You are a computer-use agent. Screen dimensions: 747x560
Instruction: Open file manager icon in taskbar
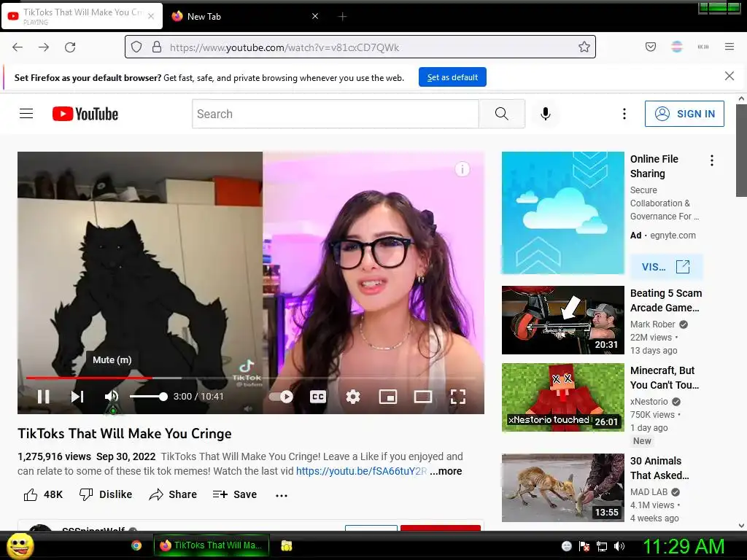(286, 545)
